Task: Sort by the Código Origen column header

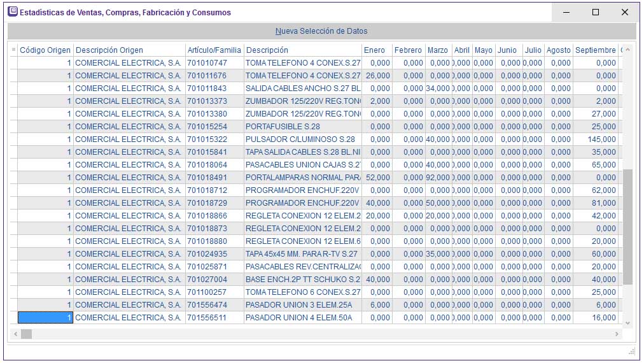Action: (x=45, y=50)
